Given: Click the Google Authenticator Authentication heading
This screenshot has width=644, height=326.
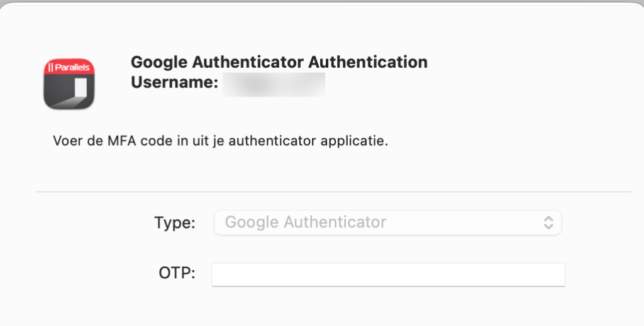Looking at the screenshot, I should coord(279,63).
